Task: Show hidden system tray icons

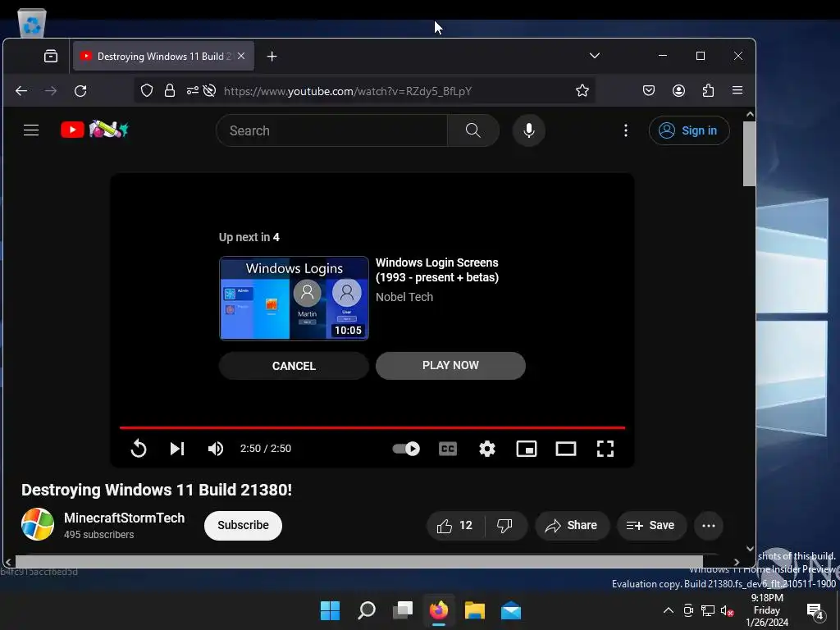Action: coord(669,610)
